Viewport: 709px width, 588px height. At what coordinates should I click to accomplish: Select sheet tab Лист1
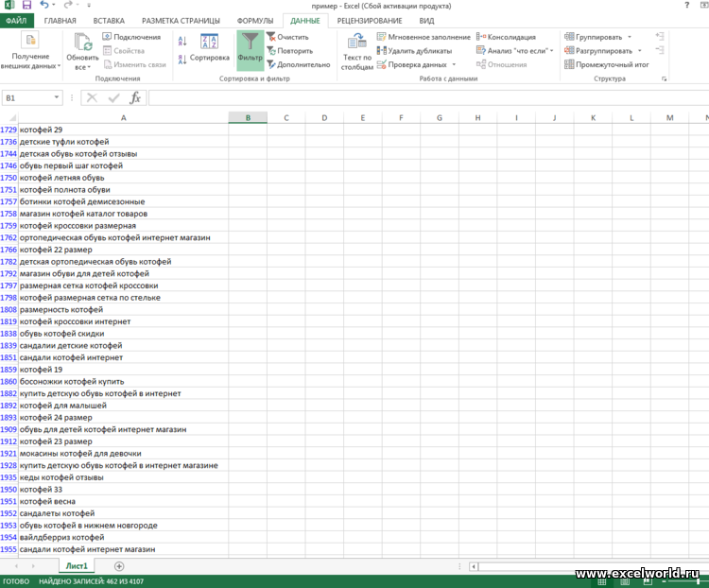[77, 566]
